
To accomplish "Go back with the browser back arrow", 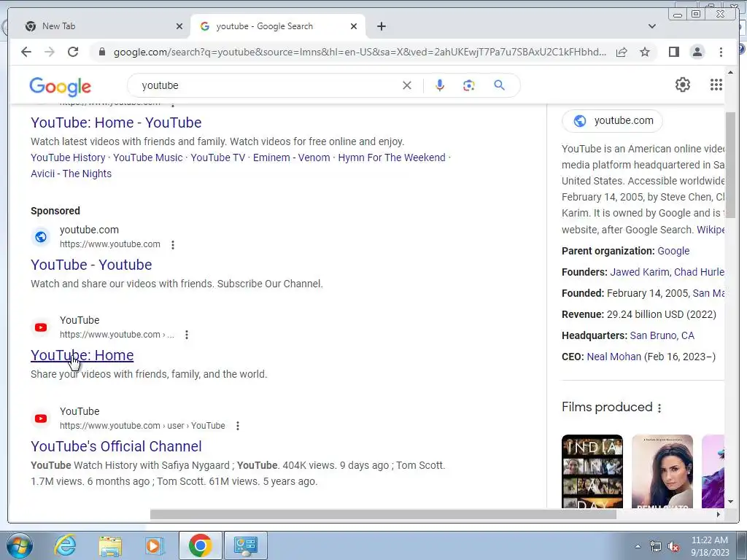I will [26, 52].
